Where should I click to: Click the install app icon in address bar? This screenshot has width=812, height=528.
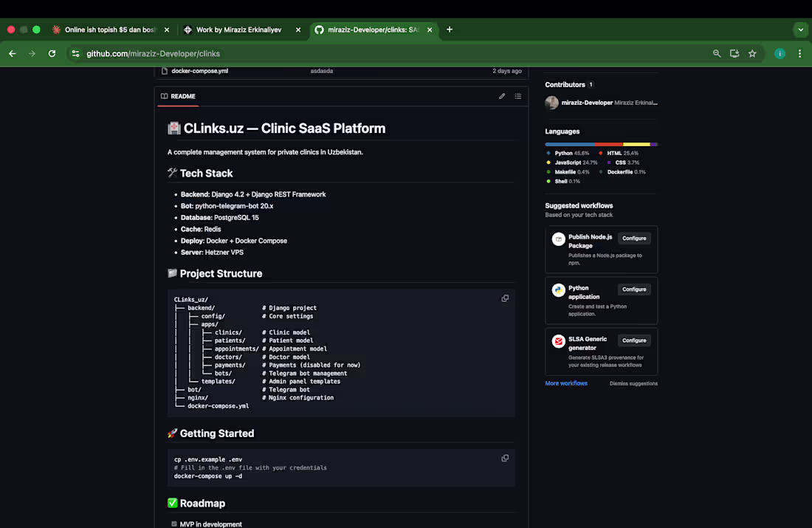click(x=734, y=53)
